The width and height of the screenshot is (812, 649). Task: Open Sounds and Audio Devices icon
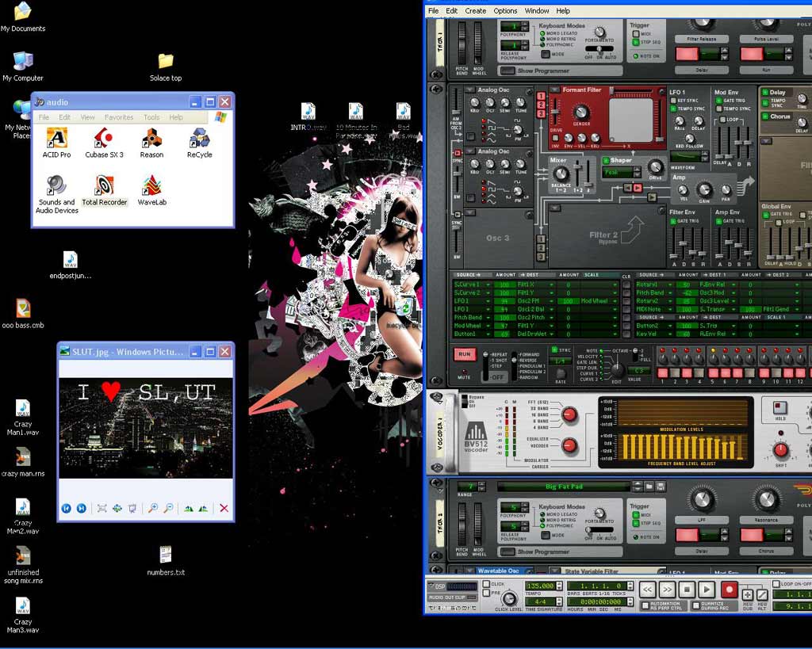tap(56, 195)
